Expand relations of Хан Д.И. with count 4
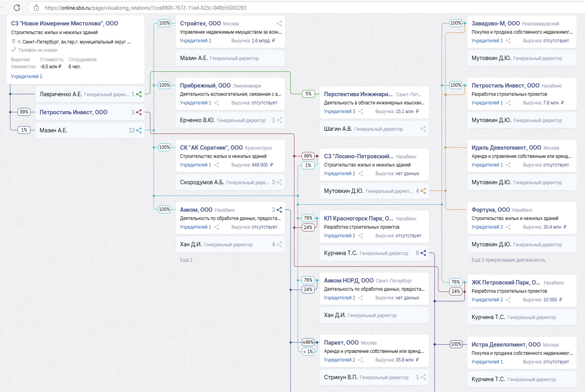 tap(279, 244)
